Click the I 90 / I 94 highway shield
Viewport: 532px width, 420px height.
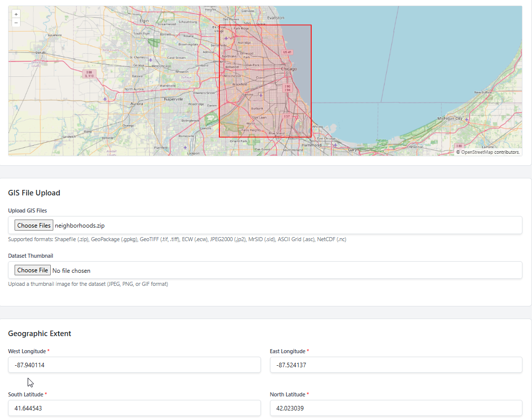(287, 88)
